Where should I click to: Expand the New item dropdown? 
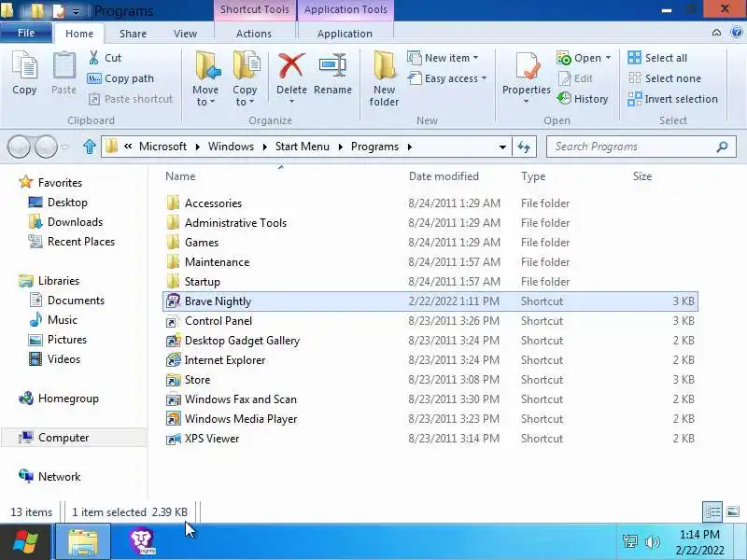coord(475,58)
